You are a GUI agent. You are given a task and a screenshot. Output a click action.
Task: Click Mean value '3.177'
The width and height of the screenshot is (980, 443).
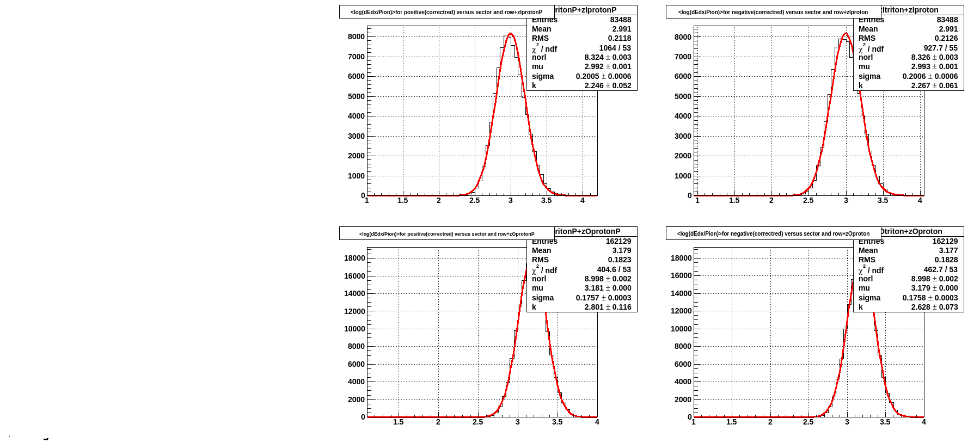click(x=948, y=250)
